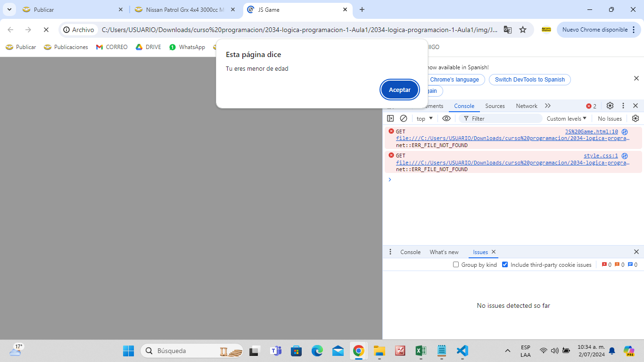The width and height of the screenshot is (644, 362).
Task: Open the tab search dropdown arrow
Action: [x=9, y=9]
